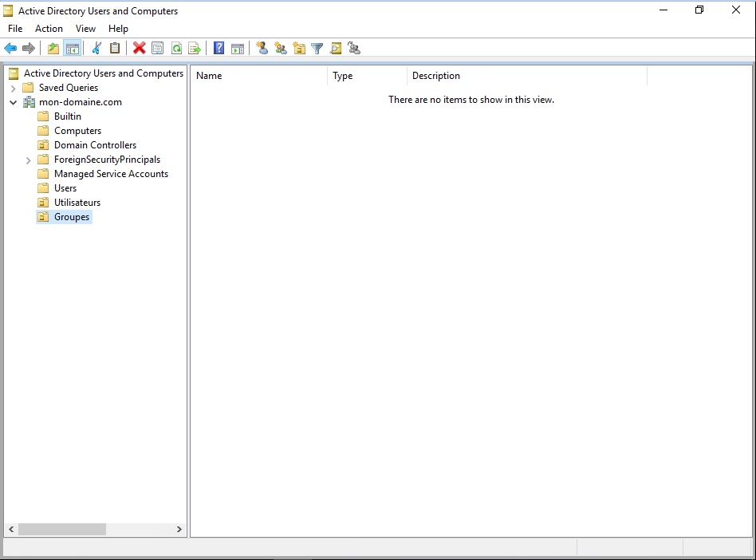Click the mon-domaine.com domain icon
Viewport: 756px width, 560px height.
click(x=29, y=102)
